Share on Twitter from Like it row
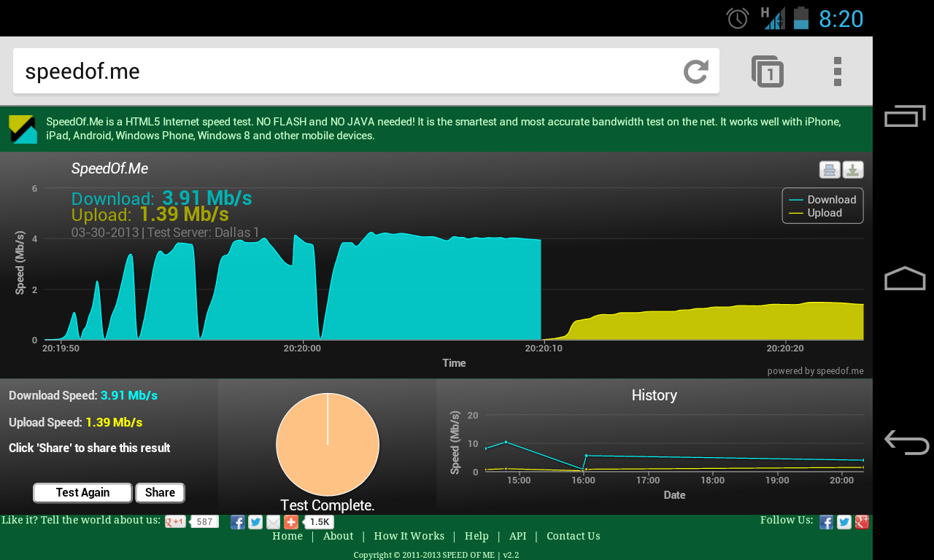 click(255, 522)
